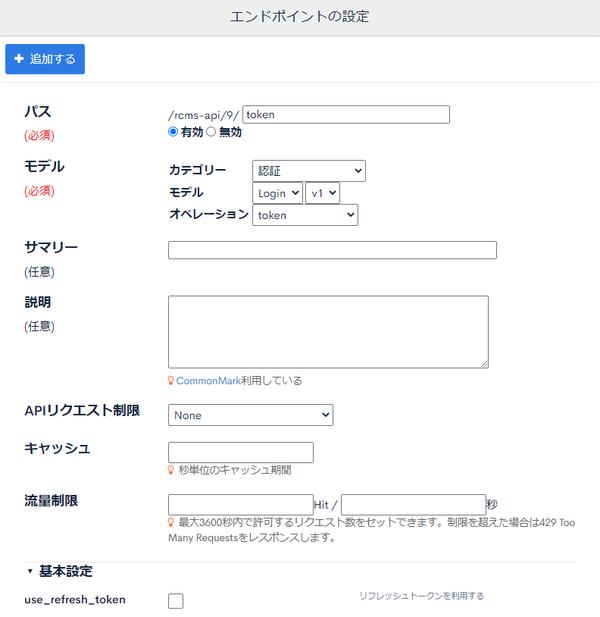
Task: Open the version dropdown showing v1
Action: pyautogui.click(x=323, y=193)
